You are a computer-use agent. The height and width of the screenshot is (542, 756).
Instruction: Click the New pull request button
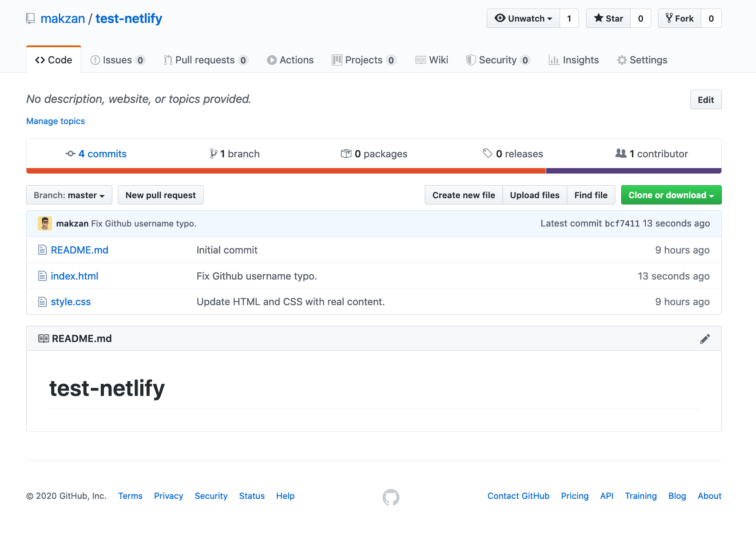tap(160, 195)
